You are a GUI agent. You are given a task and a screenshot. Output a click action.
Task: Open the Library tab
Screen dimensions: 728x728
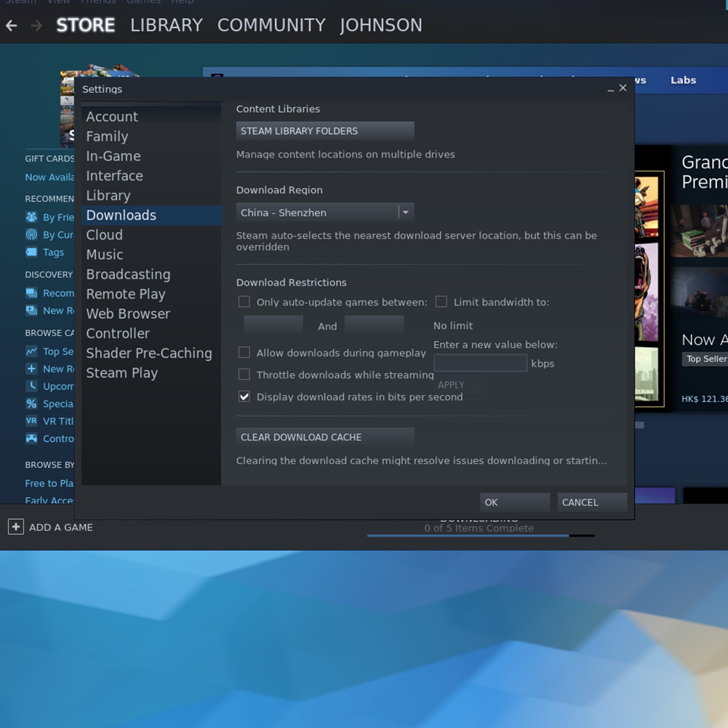click(167, 25)
